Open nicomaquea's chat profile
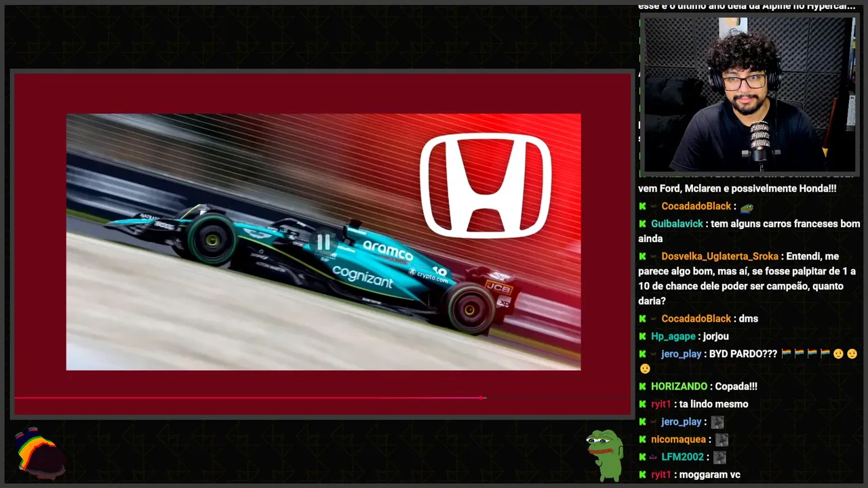This screenshot has height=488, width=868. click(x=678, y=439)
